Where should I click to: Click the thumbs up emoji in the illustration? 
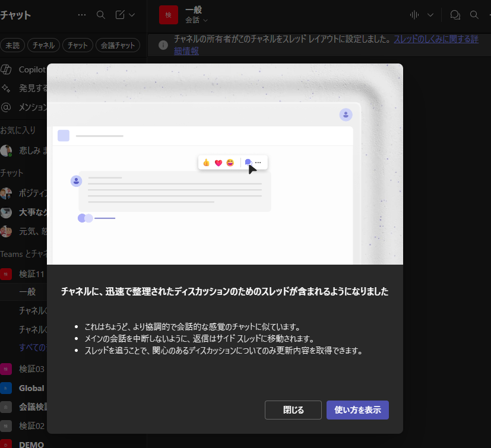click(x=207, y=163)
